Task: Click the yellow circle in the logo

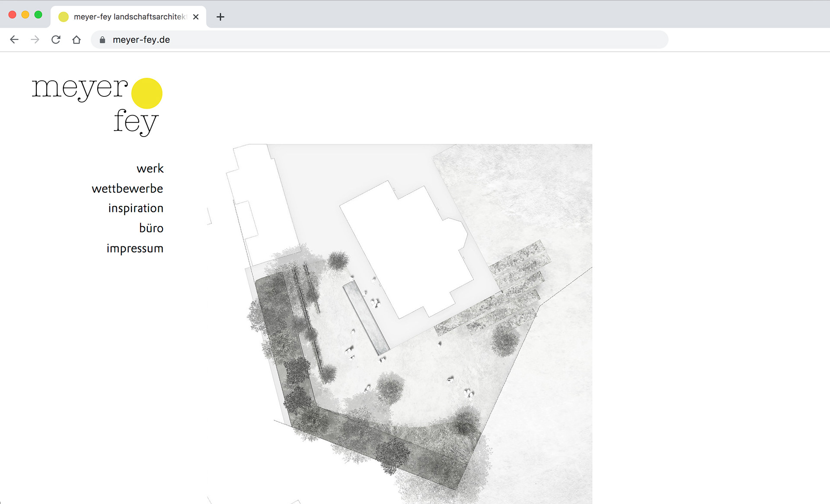Action: [147, 93]
